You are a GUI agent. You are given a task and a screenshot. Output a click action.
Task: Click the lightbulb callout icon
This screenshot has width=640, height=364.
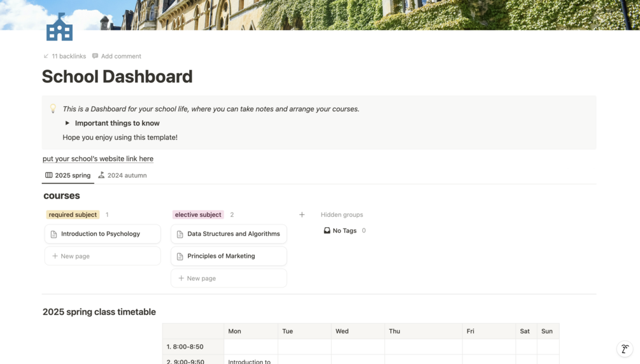[x=53, y=109]
